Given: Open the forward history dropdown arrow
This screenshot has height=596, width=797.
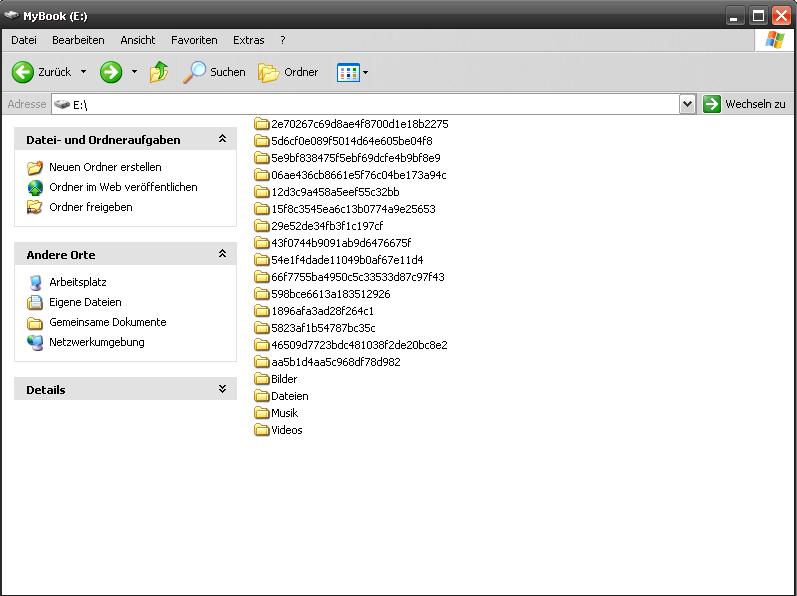Looking at the screenshot, I should [x=134, y=72].
